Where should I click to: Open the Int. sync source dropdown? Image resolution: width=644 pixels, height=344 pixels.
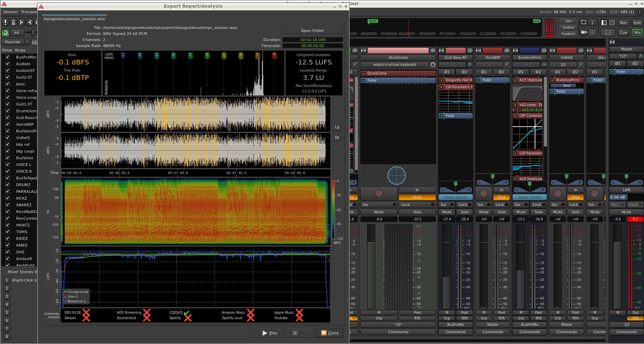point(17,33)
